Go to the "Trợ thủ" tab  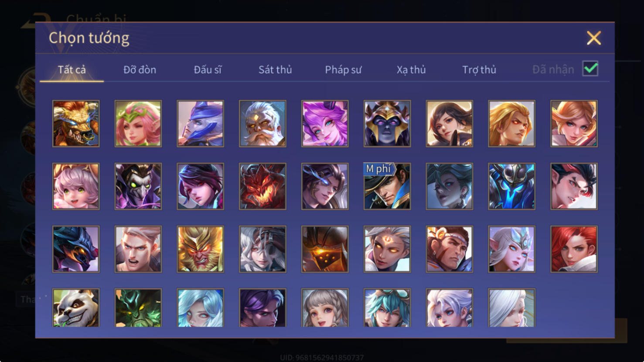[479, 70]
